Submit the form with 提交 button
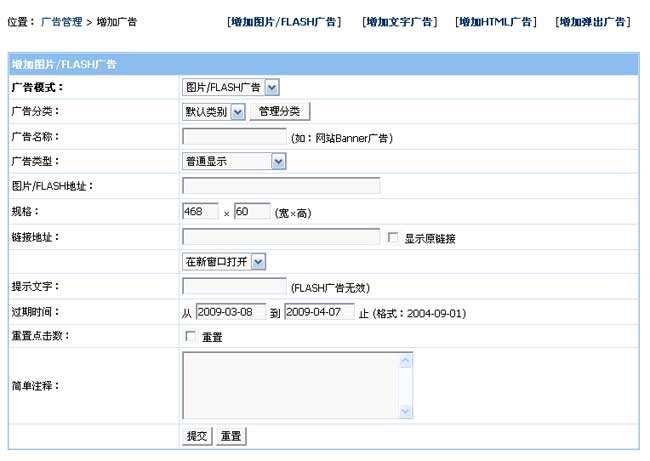Viewport: 650px width, 461px height. 197,436
